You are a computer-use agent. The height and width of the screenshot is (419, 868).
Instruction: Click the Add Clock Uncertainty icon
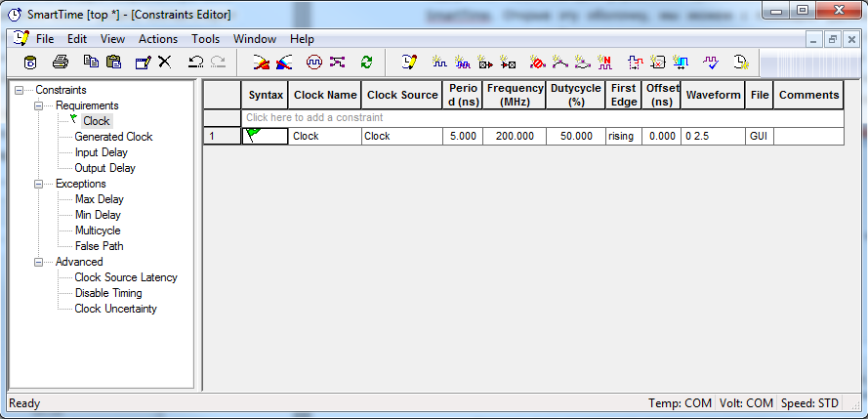click(681, 62)
